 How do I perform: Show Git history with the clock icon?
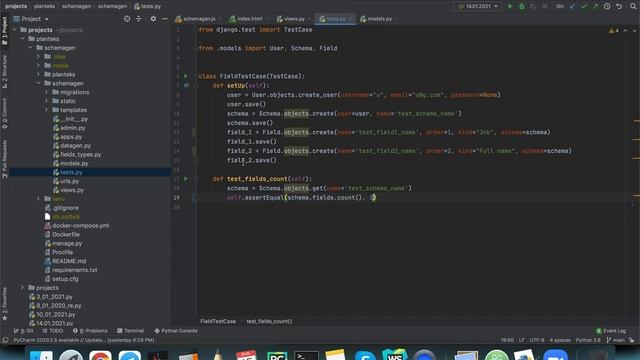(607, 6)
